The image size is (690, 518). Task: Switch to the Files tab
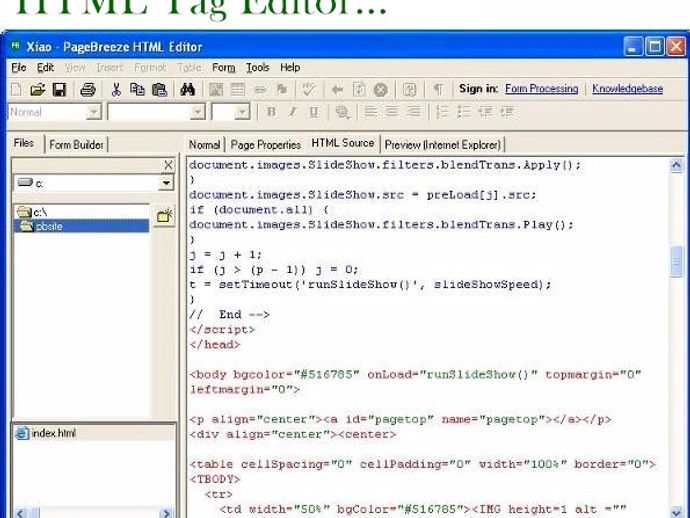point(24,143)
